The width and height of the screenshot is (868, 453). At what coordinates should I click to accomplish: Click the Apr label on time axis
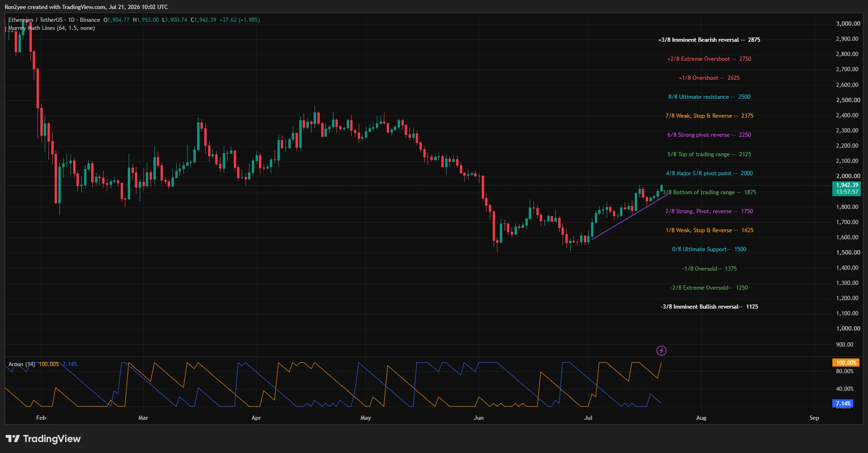pos(256,418)
